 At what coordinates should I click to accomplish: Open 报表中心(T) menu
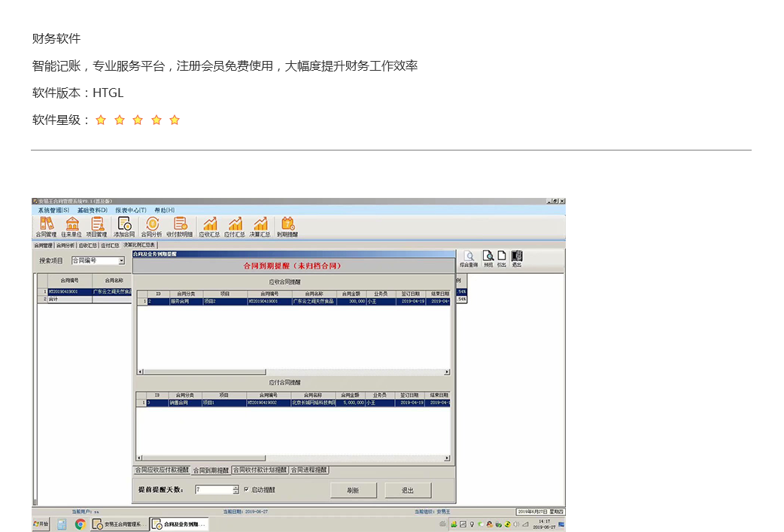[x=131, y=210]
